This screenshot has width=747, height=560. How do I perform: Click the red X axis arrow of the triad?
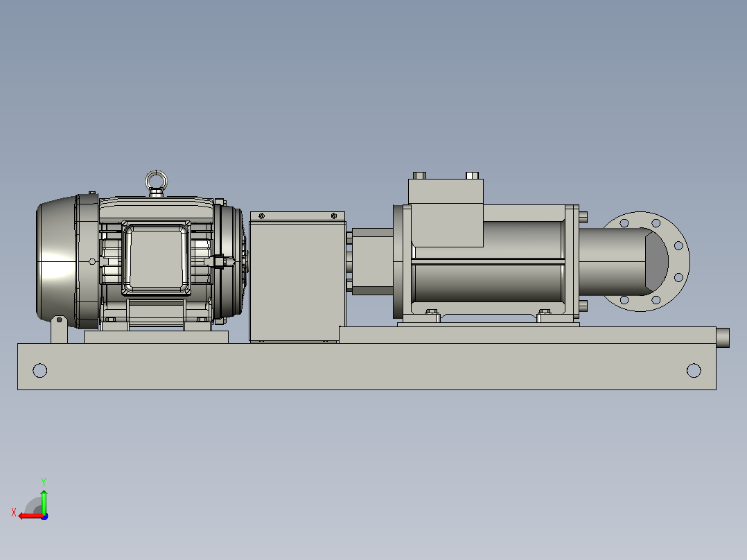point(30,516)
